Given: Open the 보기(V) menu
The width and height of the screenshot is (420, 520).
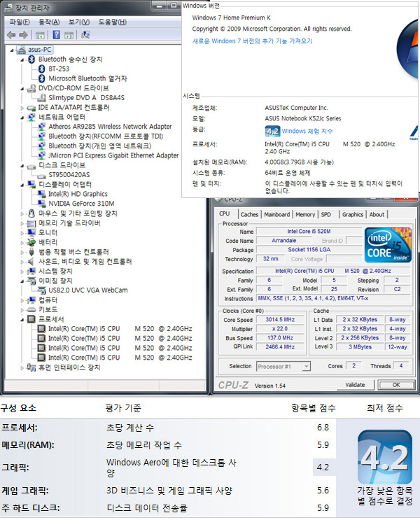Looking at the screenshot, I should click(x=79, y=22).
